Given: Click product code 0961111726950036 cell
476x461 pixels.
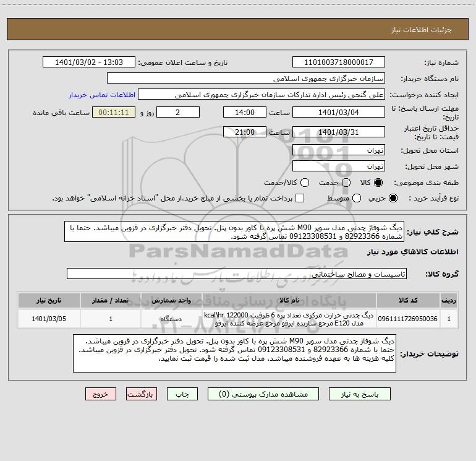Looking at the screenshot, I should [x=408, y=319].
